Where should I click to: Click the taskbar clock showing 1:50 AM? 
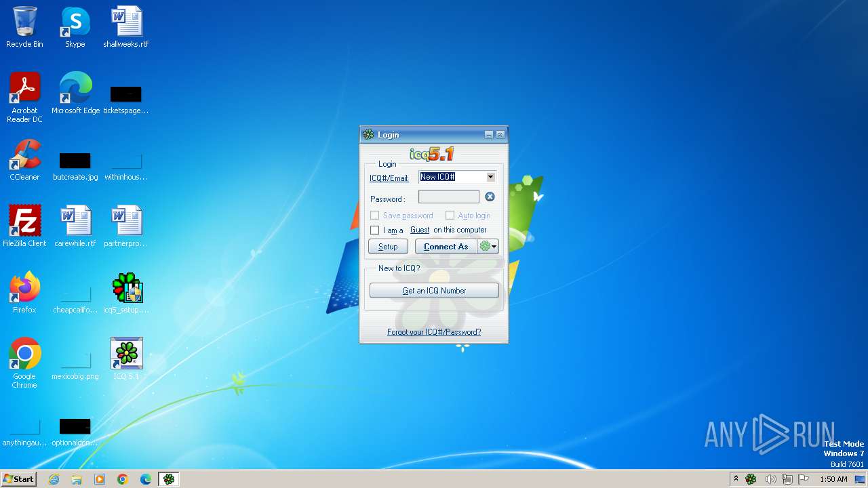833,479
